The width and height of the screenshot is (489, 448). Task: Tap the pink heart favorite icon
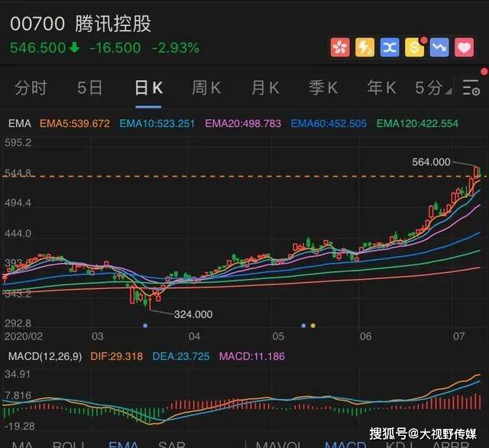[464, 47]
